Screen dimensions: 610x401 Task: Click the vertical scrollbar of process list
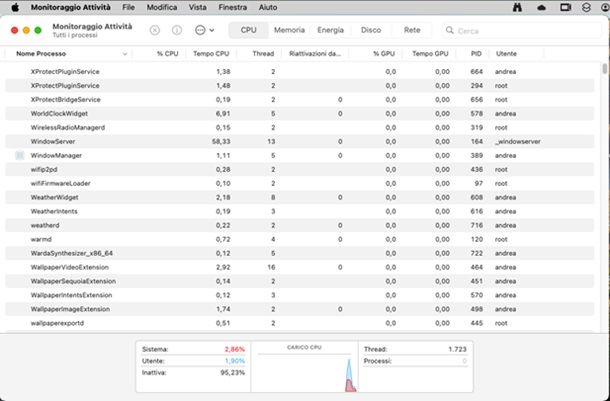tap(604, 69)
